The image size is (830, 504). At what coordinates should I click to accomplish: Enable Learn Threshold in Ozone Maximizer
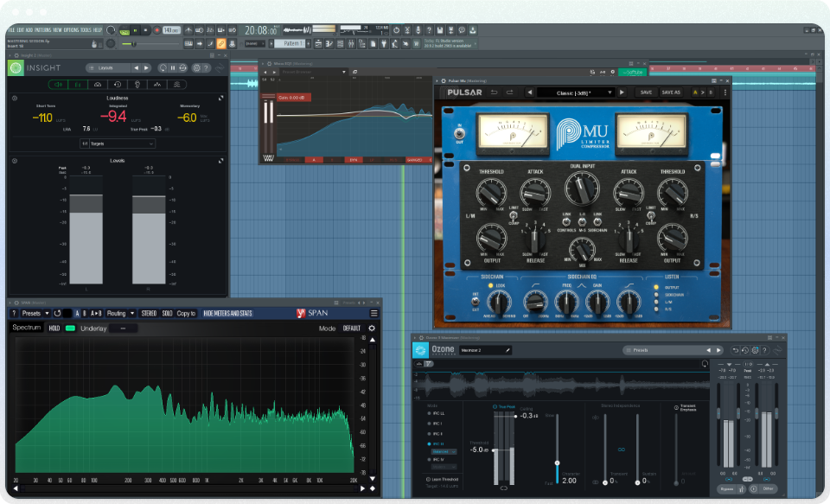(427, 480)
